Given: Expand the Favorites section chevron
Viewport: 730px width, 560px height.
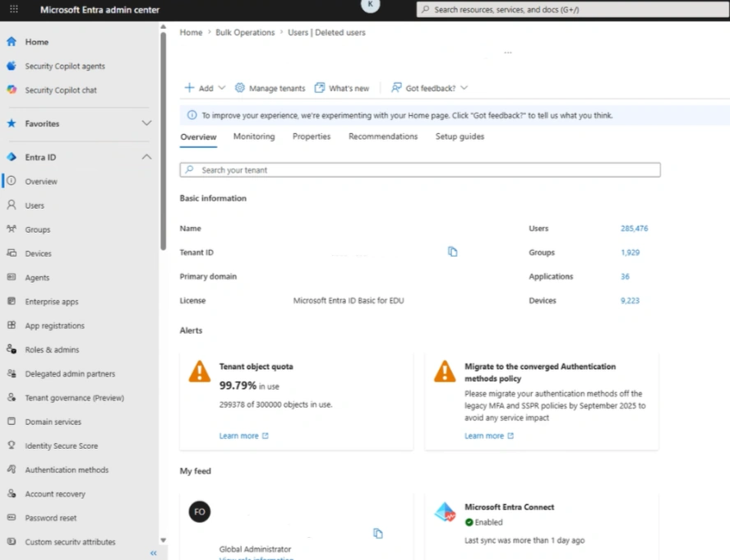Looking at the screenshot, I should [x=146, y=123].
